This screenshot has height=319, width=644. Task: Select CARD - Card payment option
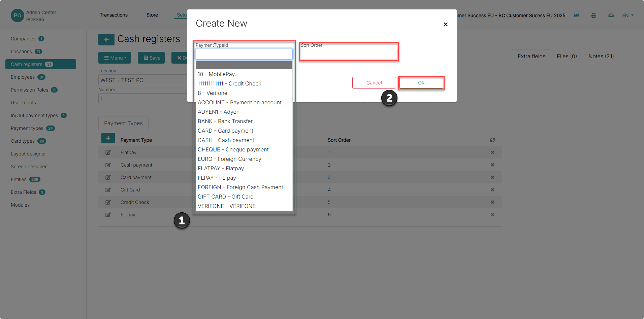tap(244, 131)
